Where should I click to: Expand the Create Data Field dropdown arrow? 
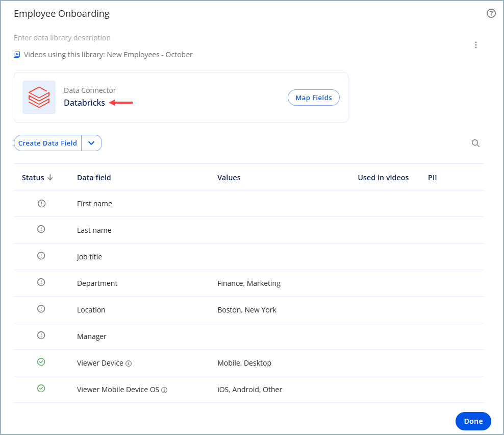coord(91,143)
